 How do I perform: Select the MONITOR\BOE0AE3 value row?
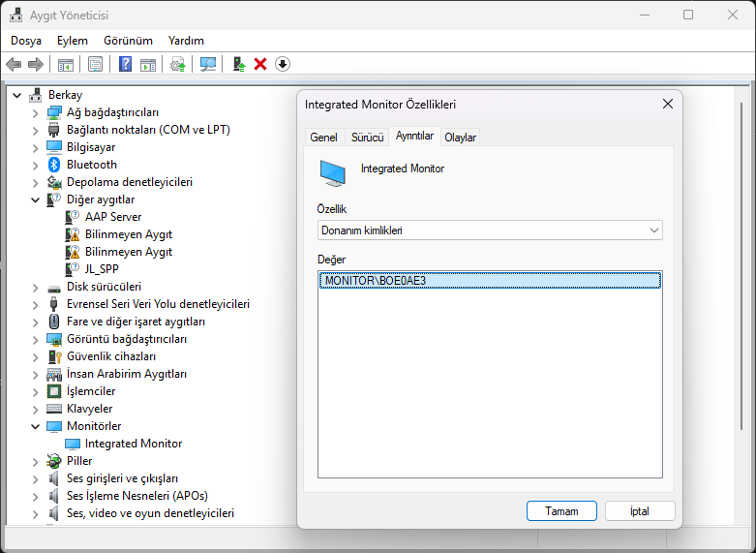click(490, 280)
